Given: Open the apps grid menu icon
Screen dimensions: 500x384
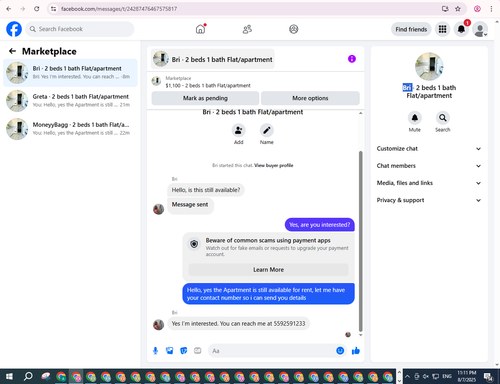Looking at the screenshot, I should 442,29.
